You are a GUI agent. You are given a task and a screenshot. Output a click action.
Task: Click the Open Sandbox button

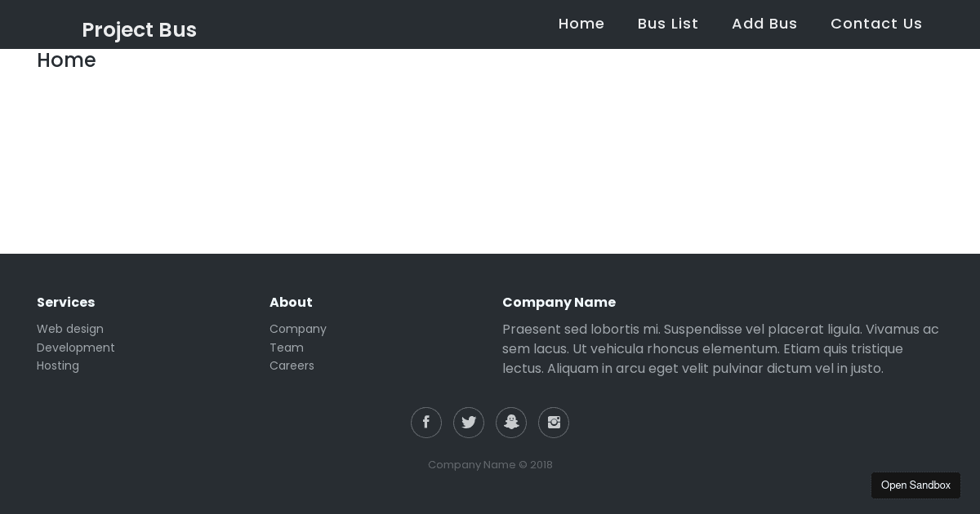point(915,485)
